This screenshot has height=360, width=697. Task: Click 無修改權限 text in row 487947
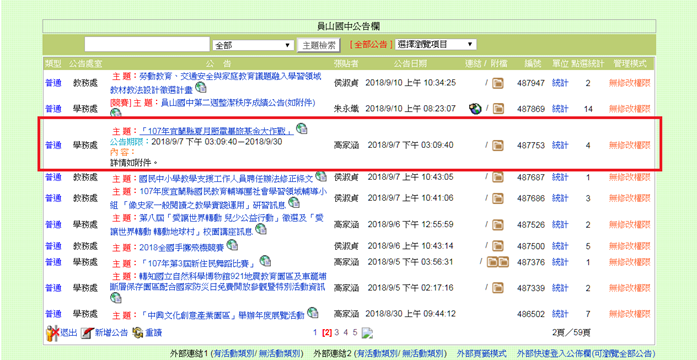[x=630, y=83]
